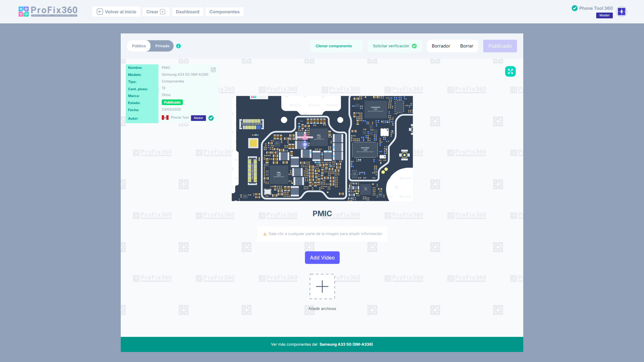The image size is (644, 362).
Task: Click the fullscreen expand icon
Action: (510, 71)
